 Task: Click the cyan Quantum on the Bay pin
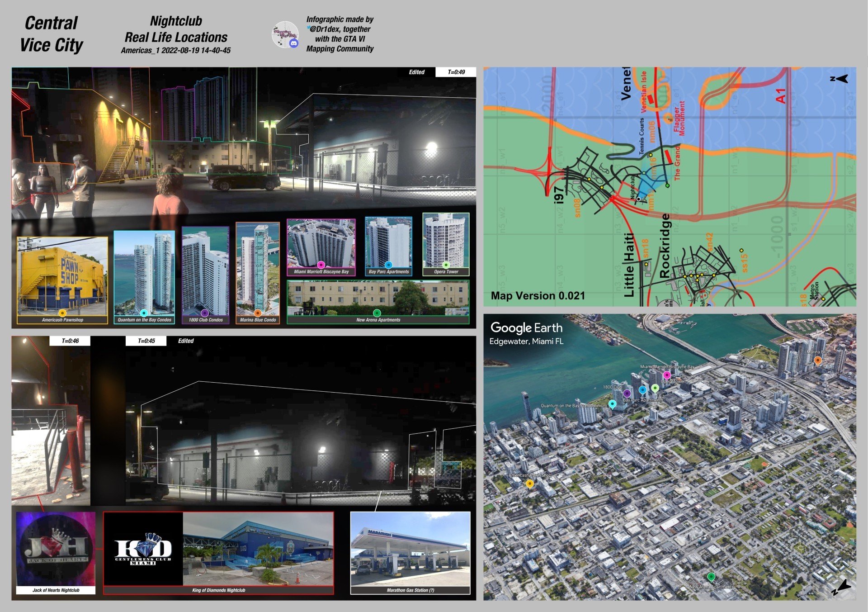tap(612, 404)
